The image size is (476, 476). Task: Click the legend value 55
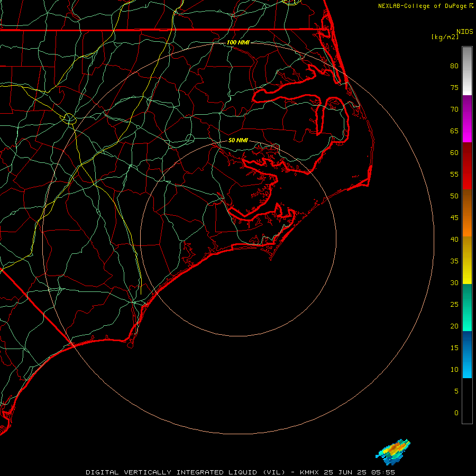coord(454,175)
